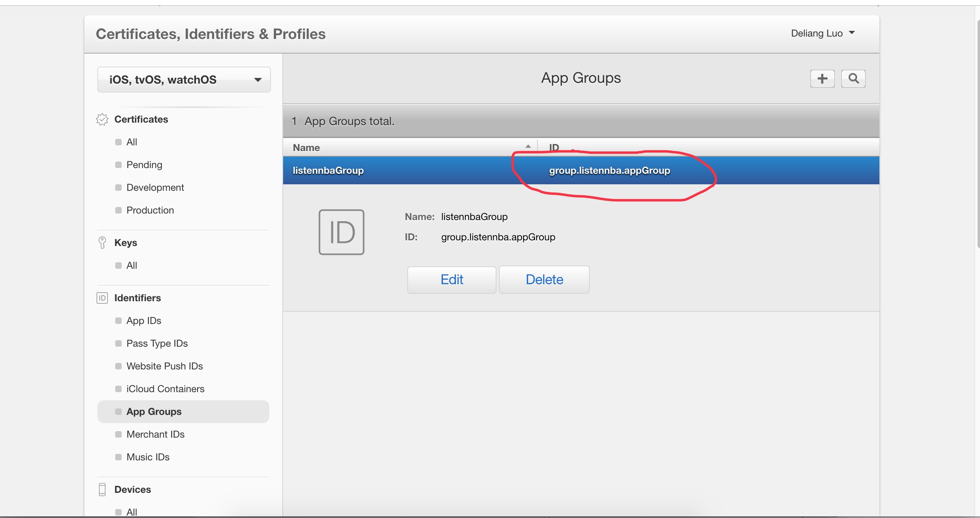Open App IDs under Identifiers
This screenshot has width=980, height=518.
[x=144, y=321]
